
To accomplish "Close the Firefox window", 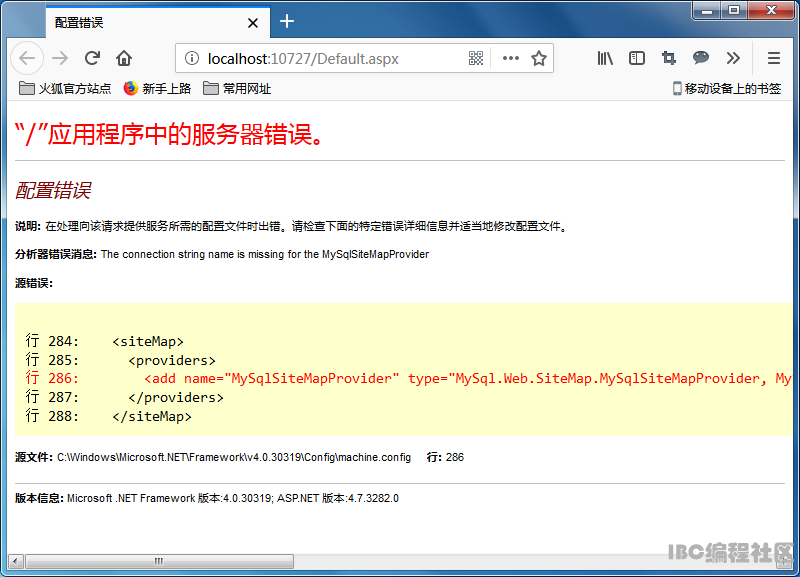I will tap(771, 11).
